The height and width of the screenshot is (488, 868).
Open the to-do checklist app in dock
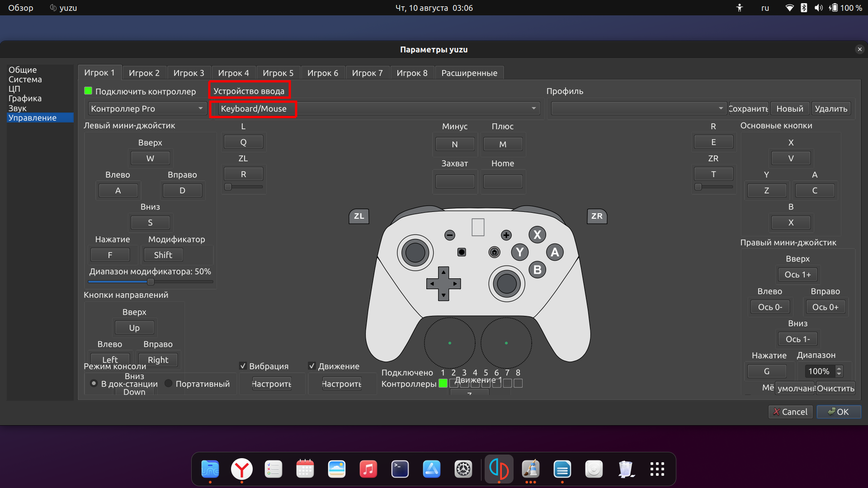pos(274,469)
